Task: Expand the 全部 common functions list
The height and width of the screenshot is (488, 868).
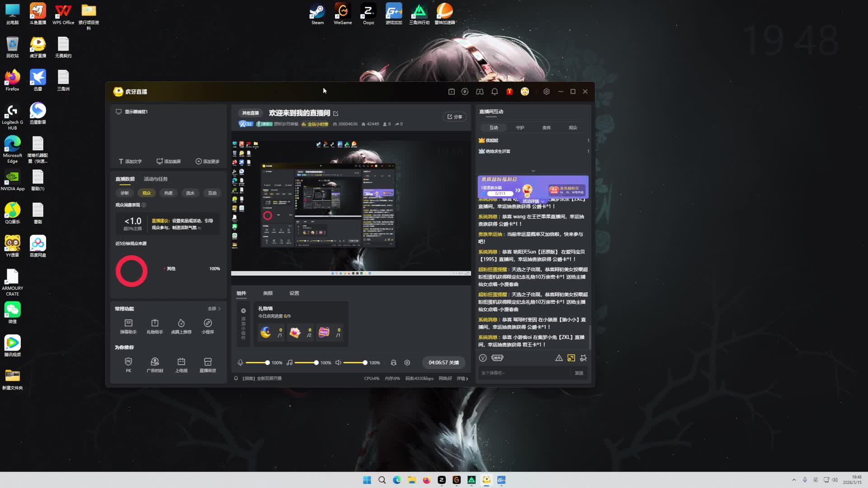Action: click(214, 309)
